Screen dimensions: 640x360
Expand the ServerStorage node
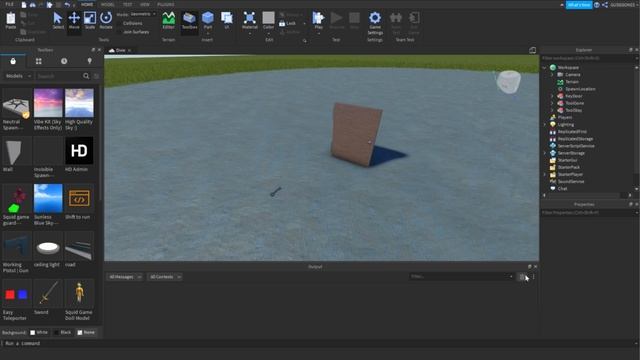[544, 153]
